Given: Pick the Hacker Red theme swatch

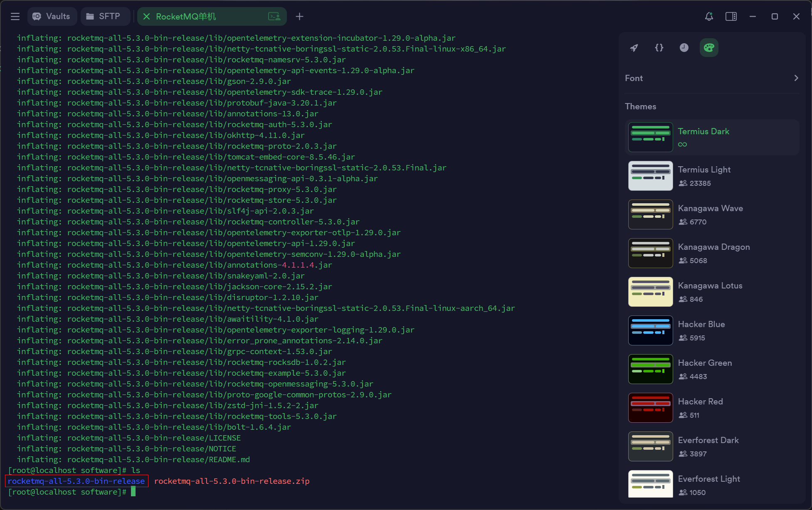Looking at the screenshot, I should click(x=650, y=408).
